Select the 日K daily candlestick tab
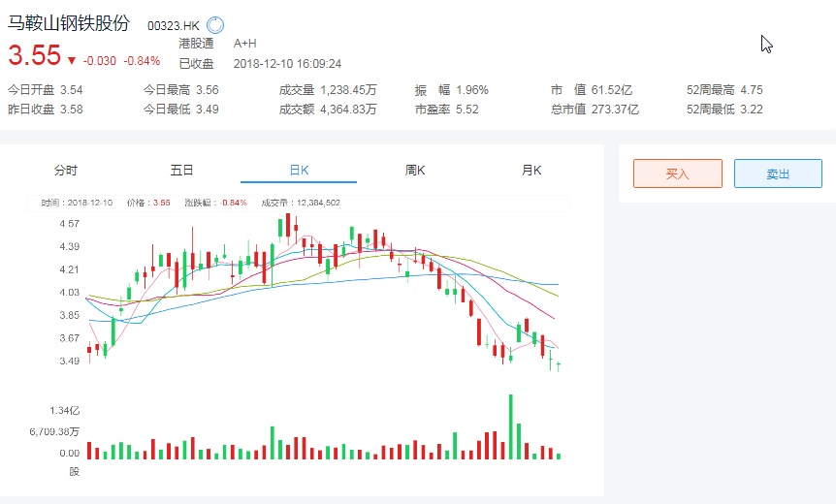 [x=299, y=171]
